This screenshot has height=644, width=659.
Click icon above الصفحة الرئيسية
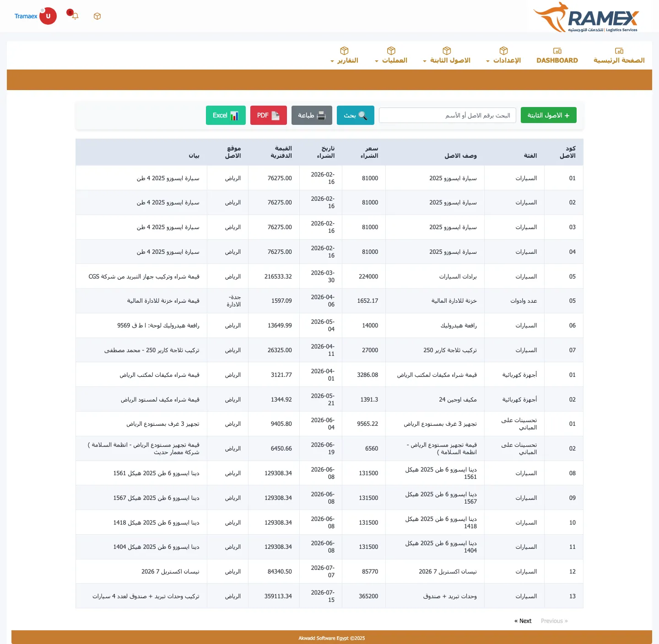coord(619,51)
